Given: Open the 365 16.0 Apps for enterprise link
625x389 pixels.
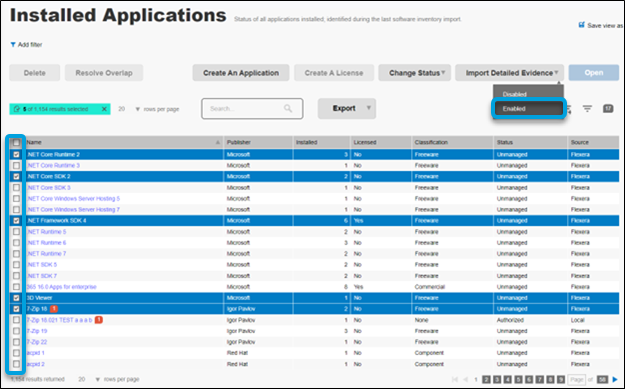Looking at the screenshot, I should [x=61, y=287].
